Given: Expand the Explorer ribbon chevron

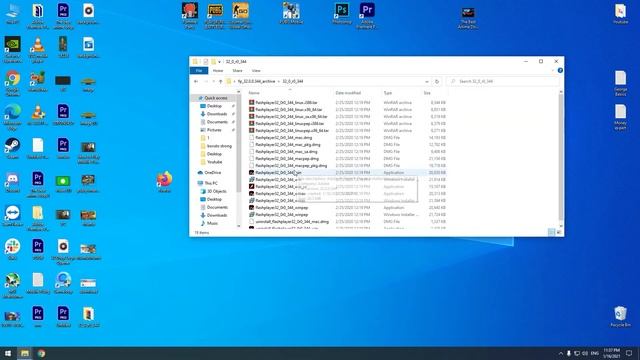Looking at the screenshot, I should point(553,71).
